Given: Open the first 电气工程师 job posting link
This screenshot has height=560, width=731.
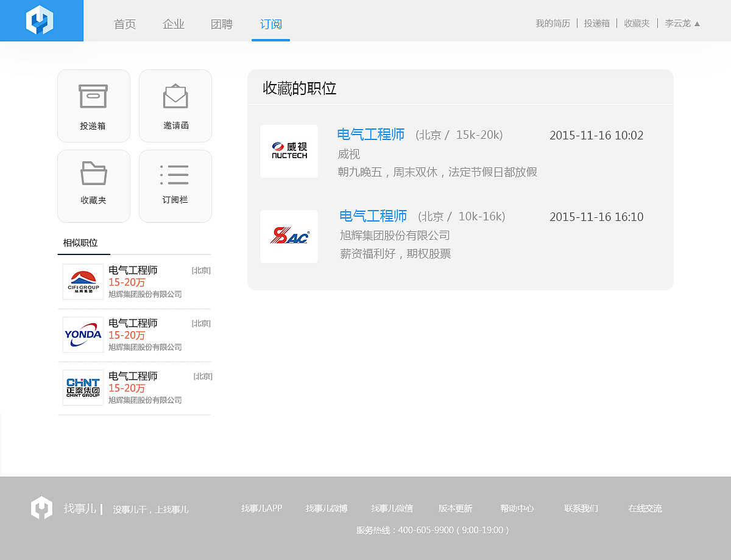Looking at the screenshot, I should click(x=370, y=135).
